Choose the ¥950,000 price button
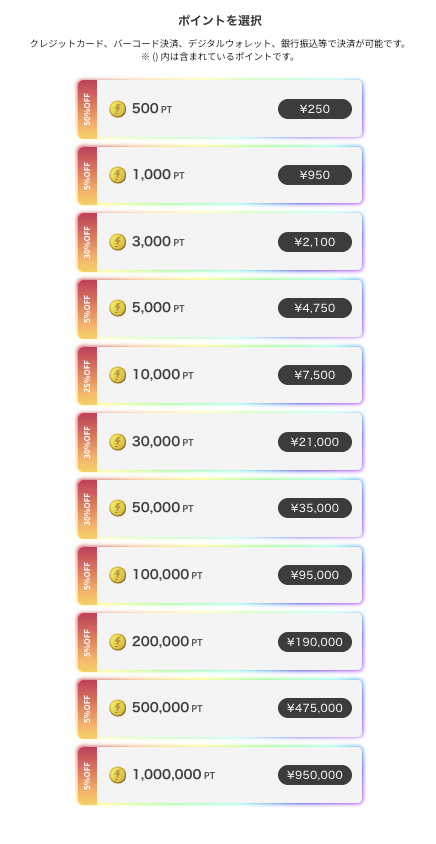This screenshot has width=436, height=844. [315, 775]
